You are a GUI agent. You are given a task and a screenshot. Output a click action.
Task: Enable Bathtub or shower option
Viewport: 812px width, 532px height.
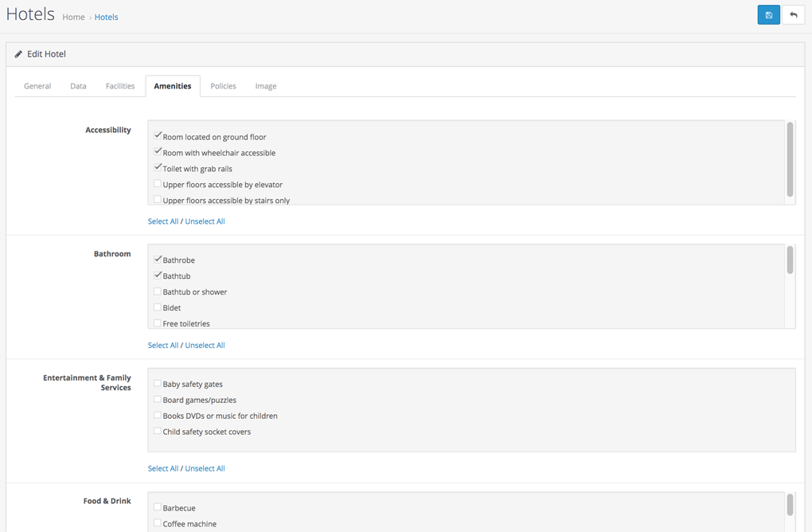(x=158, y=291)
